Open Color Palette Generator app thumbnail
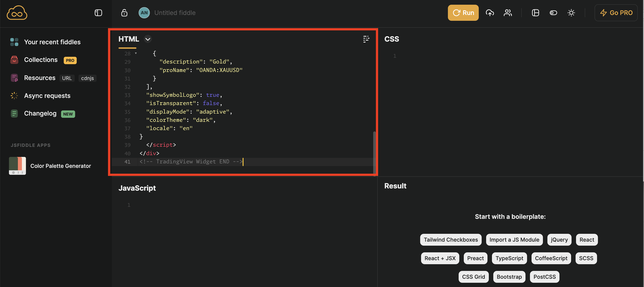Screen dimensions: 644x287 click(x=17, y=166)
